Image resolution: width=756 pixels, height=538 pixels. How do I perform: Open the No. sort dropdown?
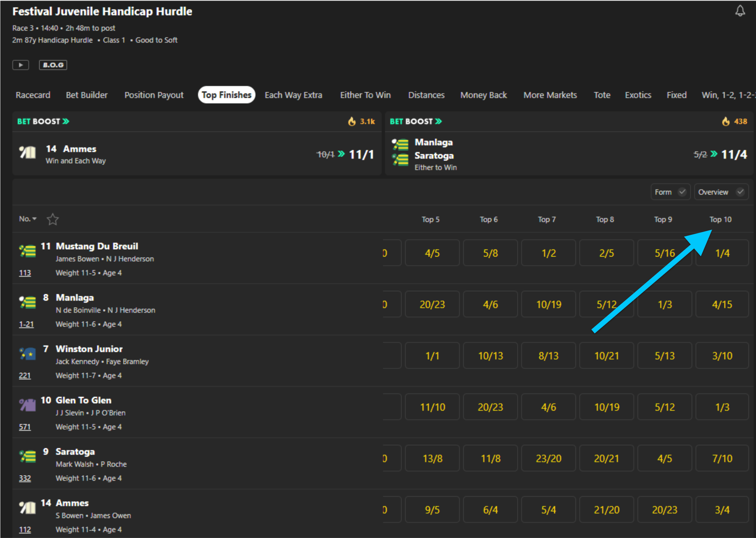point(28,219)
